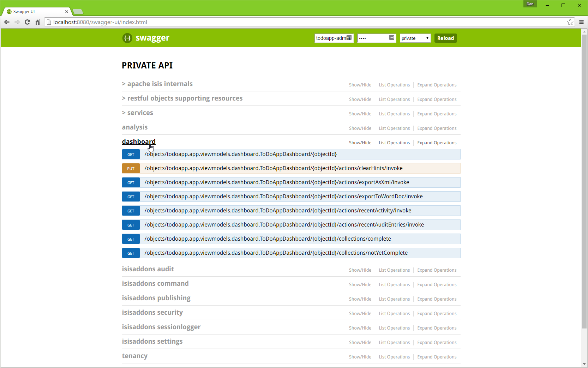The height and width of the screenshot is (368, 588).
Task: Open the private API selector dropdown
Action: [x=415, y=38]
